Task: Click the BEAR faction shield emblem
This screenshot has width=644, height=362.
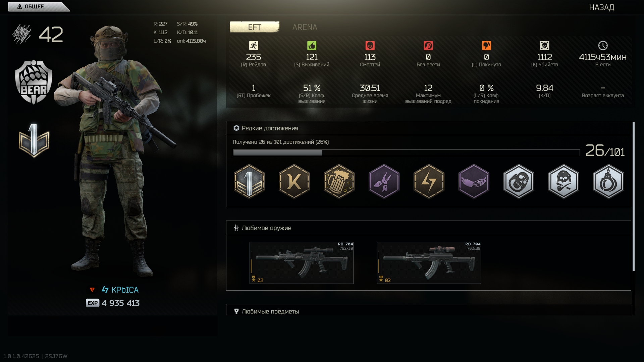Action: tap(34, 82)
